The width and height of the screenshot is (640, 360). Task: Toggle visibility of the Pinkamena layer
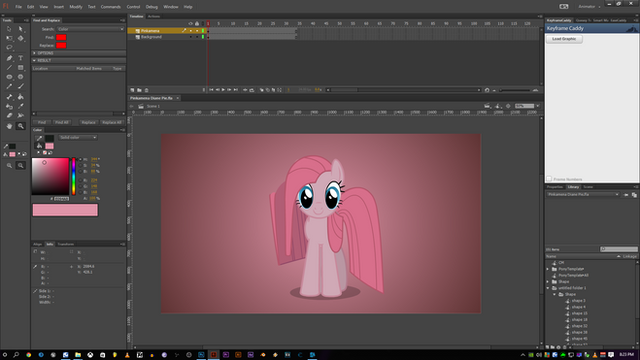(x=191, y=31)
